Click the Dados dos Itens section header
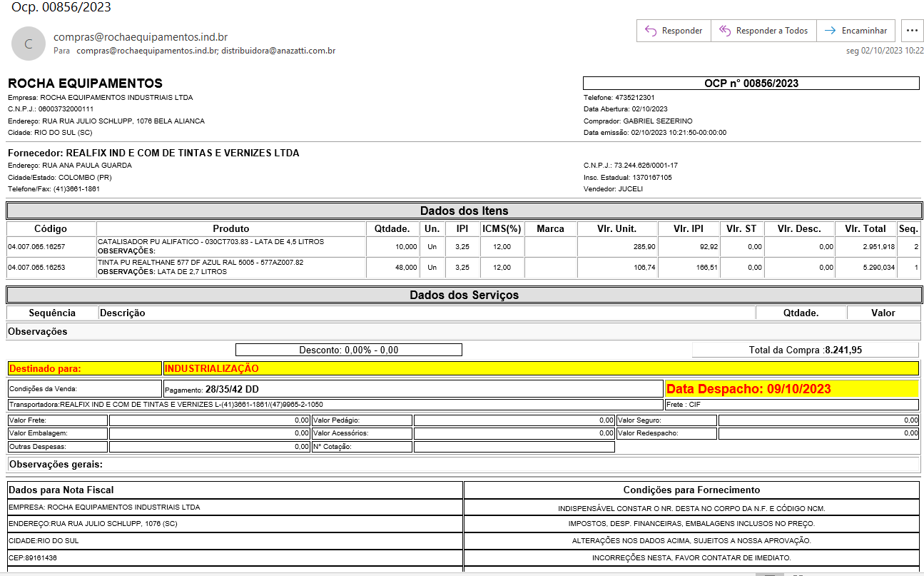The image size is (924, 576). tap(463, 211)
